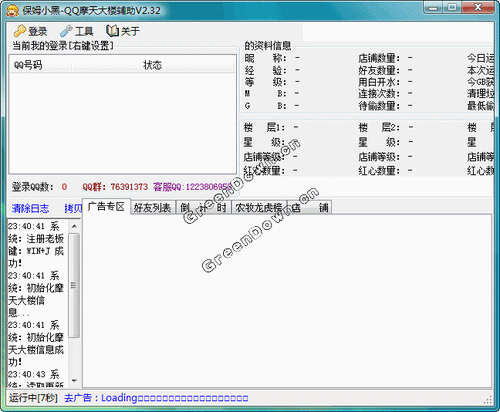Click the log panel scrollbar thumb
Viewport: 500px width, 412px height.
74,285
